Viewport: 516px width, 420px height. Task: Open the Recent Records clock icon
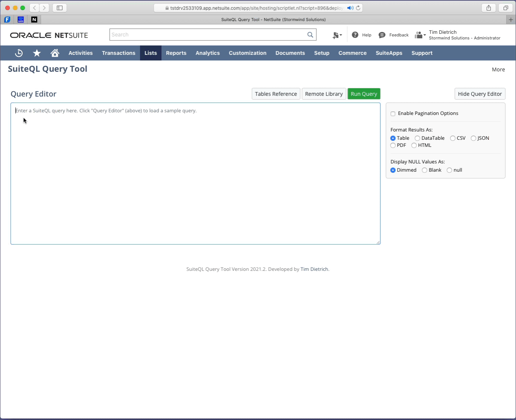point(19,53)
